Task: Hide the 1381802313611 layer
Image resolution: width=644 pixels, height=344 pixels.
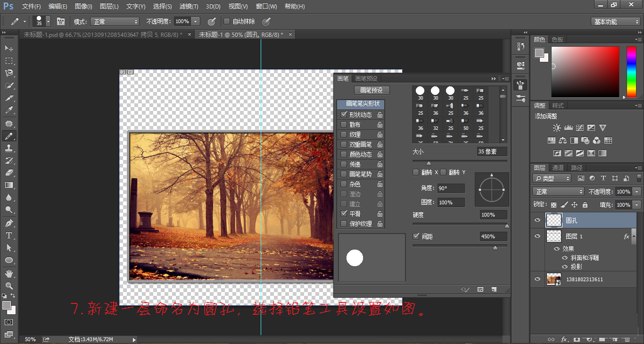Action: (537, 279)
